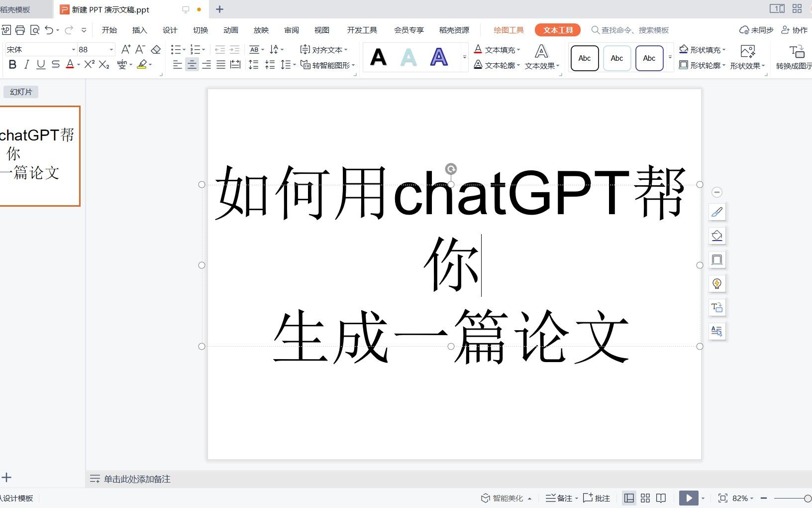Select light blue A text style preset
The image size is (812, 508).
(x=408, y=57)
